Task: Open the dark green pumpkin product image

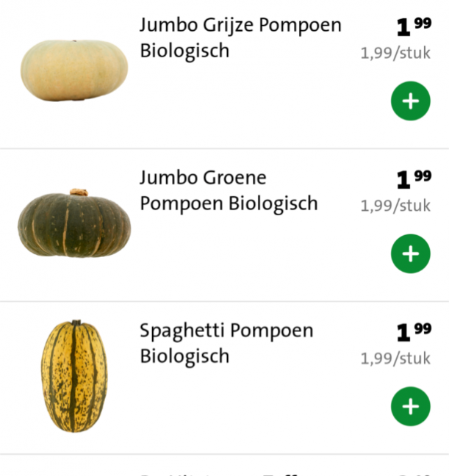Action: click(x=73, y=223)
